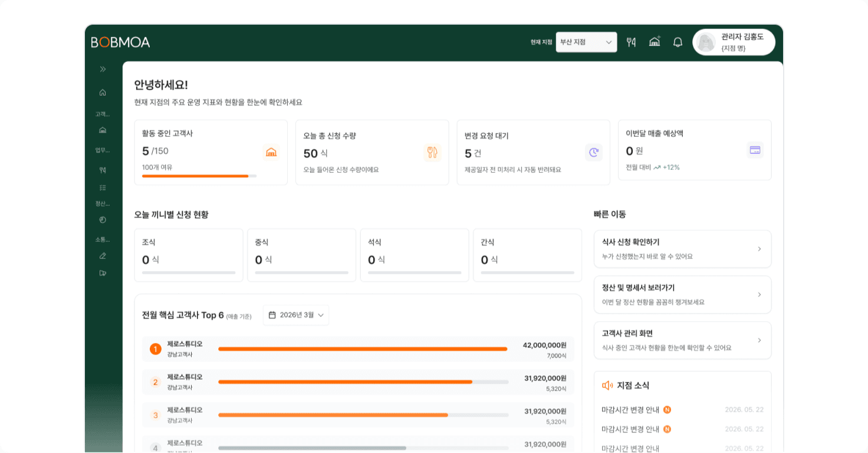Expand the sidebar with the double-chevron icon
Screen dimensions: 868x453
coord(103,69)
